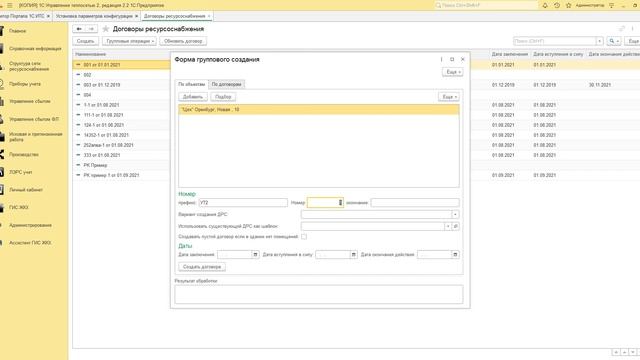Click the forward arrow navigation button
The width and height of the screenshot is (640, 360).
[x=91, y=29]
